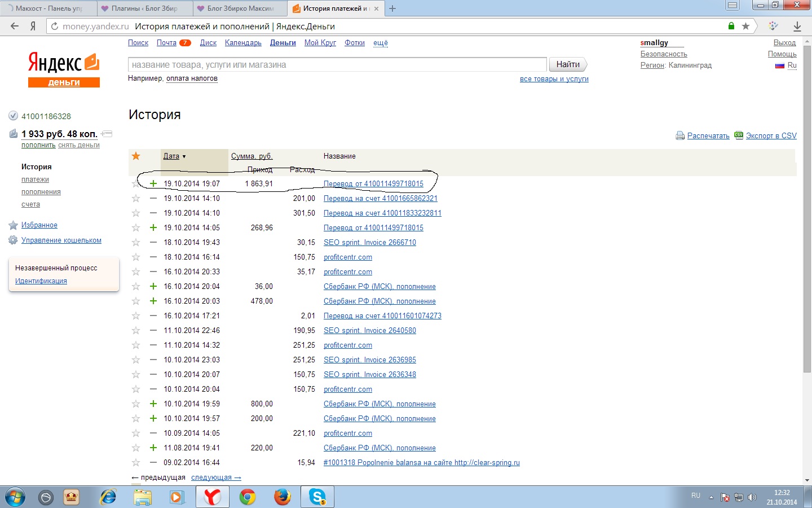
Task: Switch to Блог Збирко Максим tab
Action: (240, 8)
